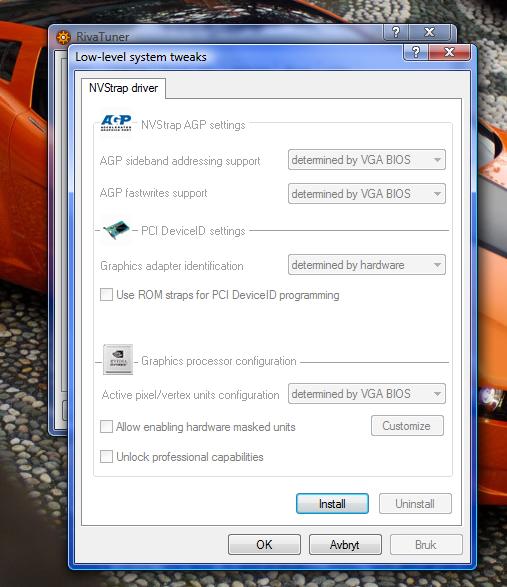Screen dimensions: 507x587
Task: Click the PCI graphics card icon
Action: (116, 229)
